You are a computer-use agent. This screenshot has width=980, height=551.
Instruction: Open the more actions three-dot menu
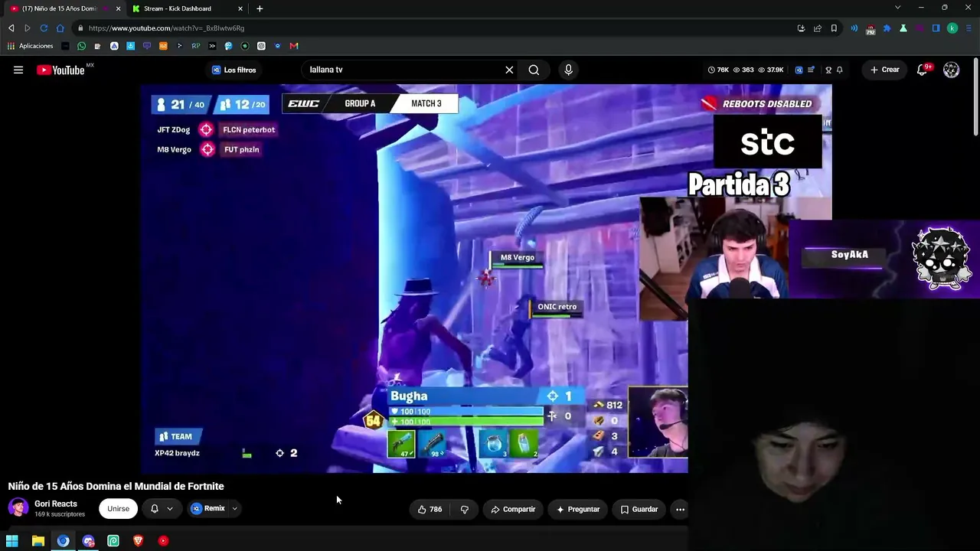tap(680, 509)
